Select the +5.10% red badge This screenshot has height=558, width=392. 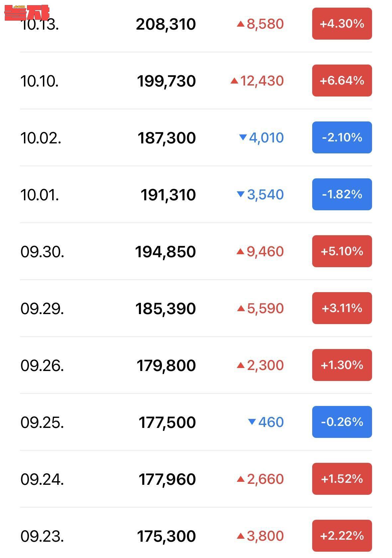342,251
